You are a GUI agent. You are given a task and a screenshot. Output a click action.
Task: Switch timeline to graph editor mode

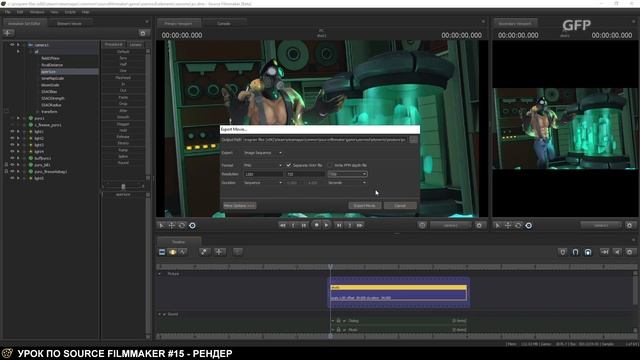pyautogui.click(x=182, y=252)
